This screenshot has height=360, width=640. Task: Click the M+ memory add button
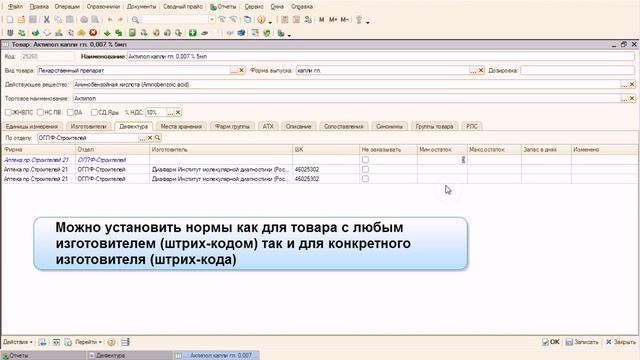[333, 20]
